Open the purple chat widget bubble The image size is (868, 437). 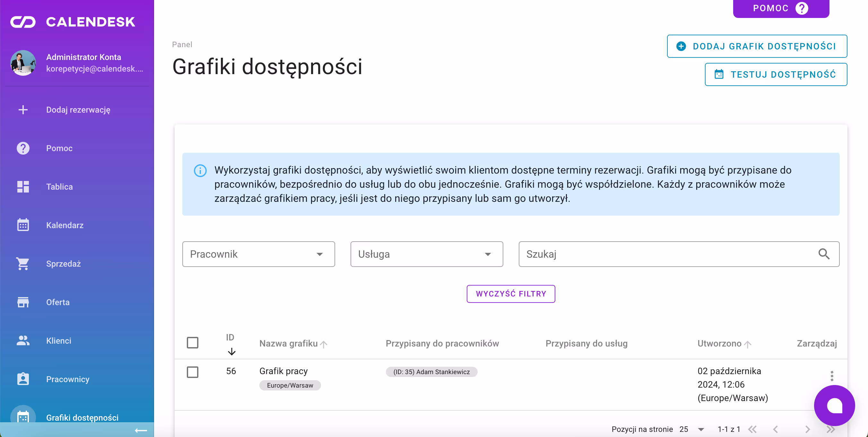(834, 406)
